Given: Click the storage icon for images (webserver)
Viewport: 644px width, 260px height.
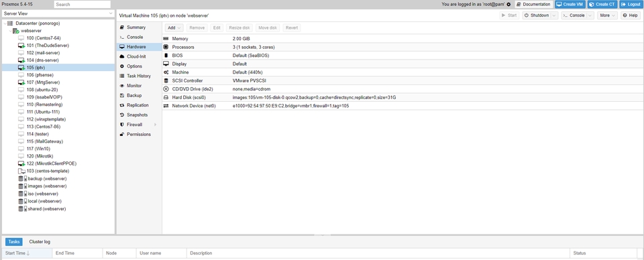Looking at the screenshot, I should coord(22,186).
